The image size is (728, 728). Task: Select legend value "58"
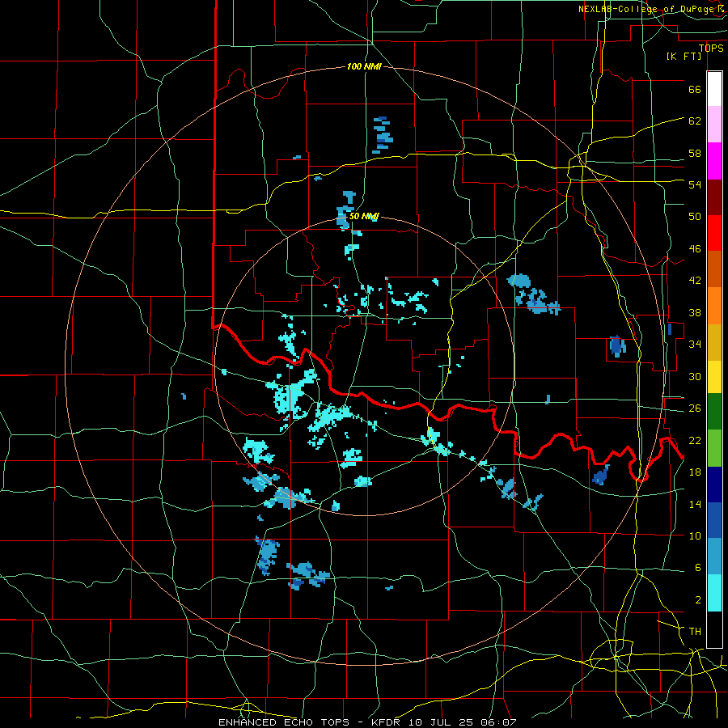[x=695, y=153]
